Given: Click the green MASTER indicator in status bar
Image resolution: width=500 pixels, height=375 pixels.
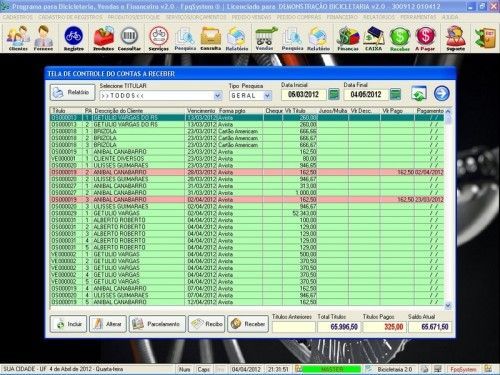Looking at the screenshot, I should [332, 369].
